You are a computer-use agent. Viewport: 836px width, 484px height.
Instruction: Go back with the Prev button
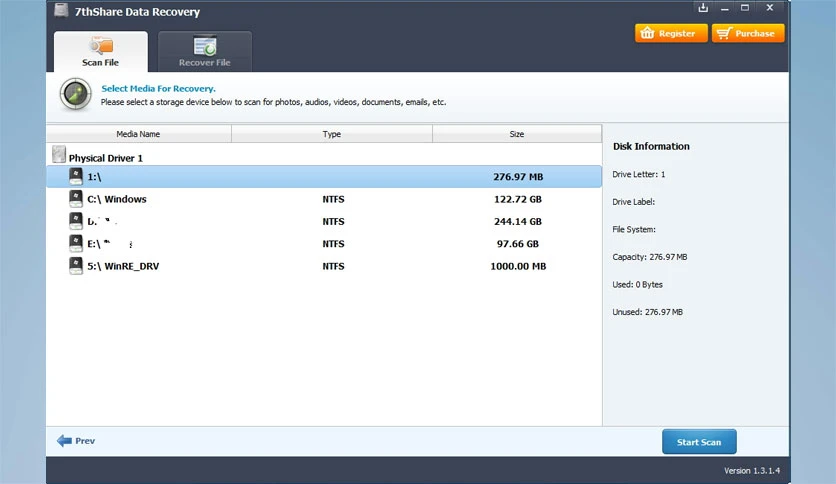click(76, 441)
